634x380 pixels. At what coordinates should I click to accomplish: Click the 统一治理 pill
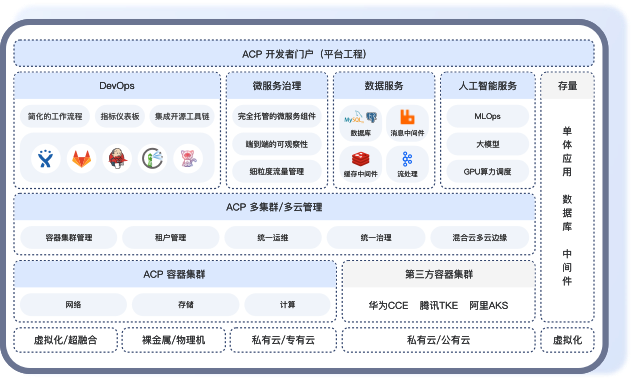click(376, 238)
